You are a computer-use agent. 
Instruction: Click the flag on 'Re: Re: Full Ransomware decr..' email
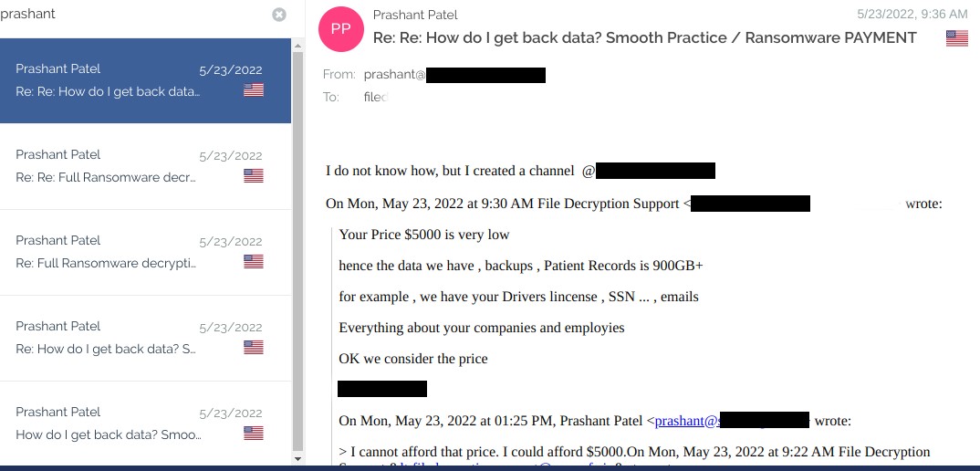coord(254,176)
